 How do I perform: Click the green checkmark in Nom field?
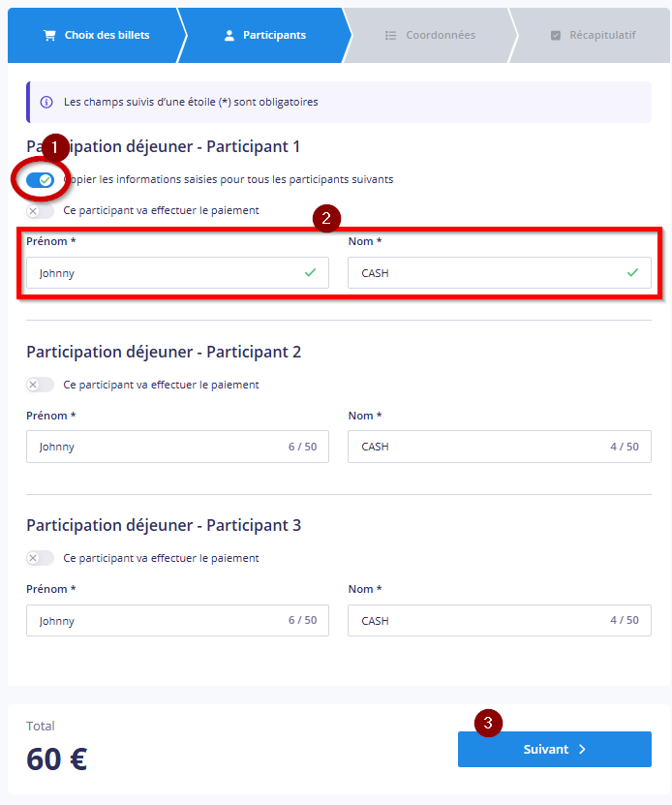click(x=632, y=273)
